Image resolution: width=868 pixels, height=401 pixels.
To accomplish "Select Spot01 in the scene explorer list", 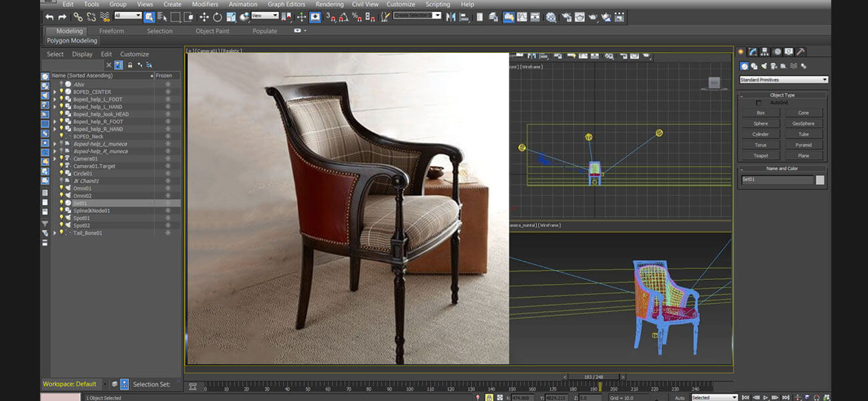I will point(81,218).
